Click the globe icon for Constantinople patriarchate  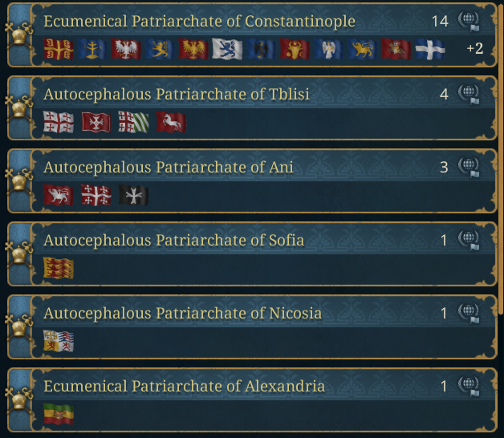[469, 21]
